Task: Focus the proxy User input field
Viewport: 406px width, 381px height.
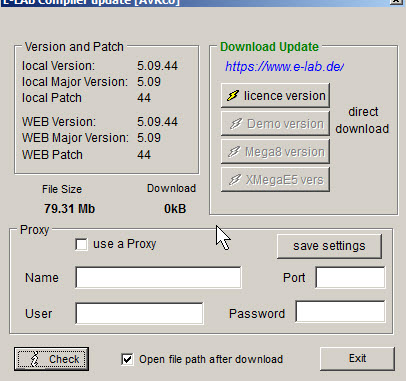Action: tap(139, 313)
